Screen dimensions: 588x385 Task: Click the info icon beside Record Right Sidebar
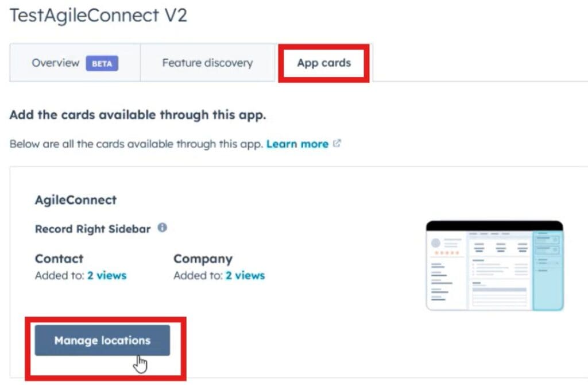pos(162,228)
